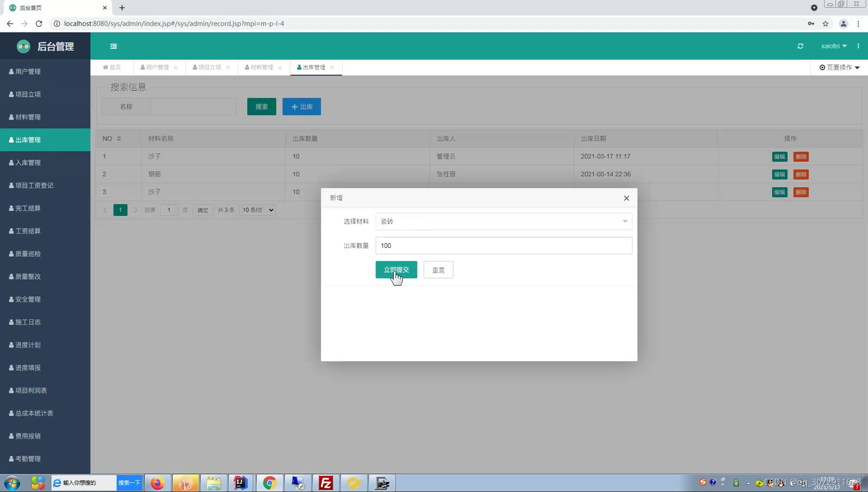Open the header more options icon

[858, 46]
